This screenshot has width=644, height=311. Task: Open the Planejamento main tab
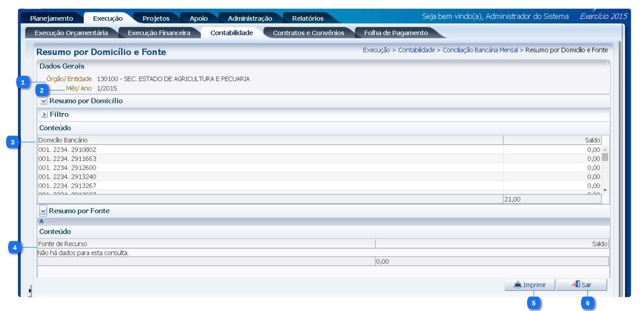coord(52,18)
